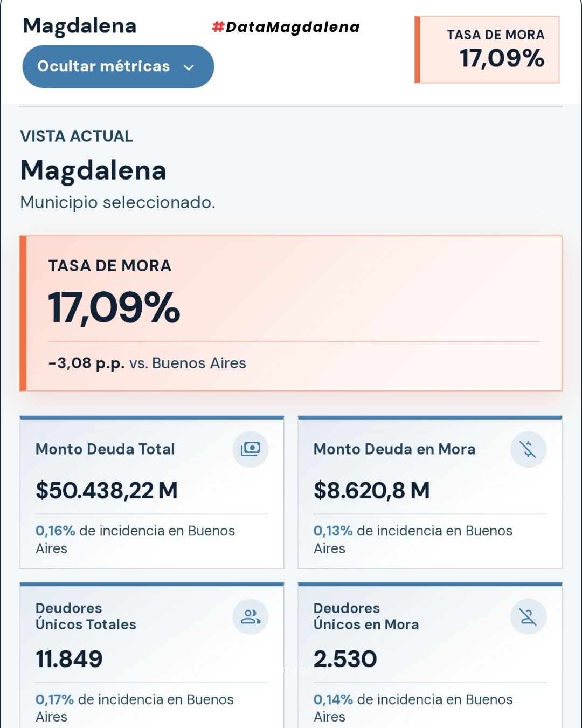Open the Monto Deuda en Mora card

(x=430, y=492)
